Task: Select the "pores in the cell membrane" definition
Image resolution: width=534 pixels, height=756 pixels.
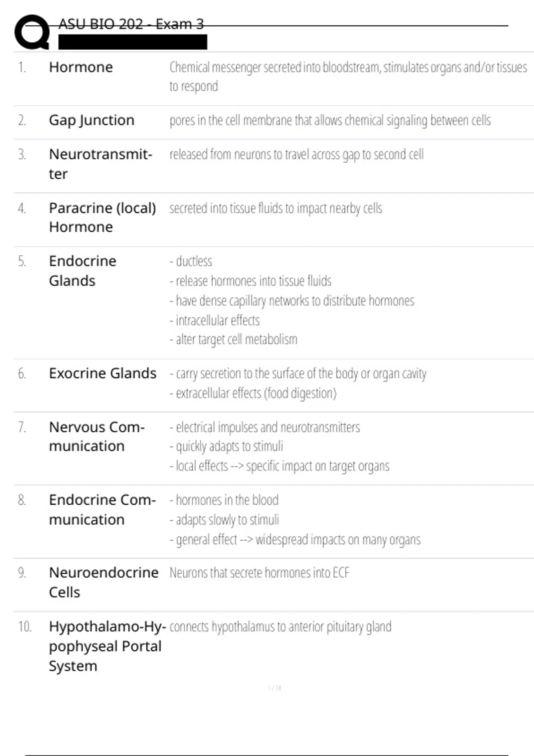Action: 330,121
